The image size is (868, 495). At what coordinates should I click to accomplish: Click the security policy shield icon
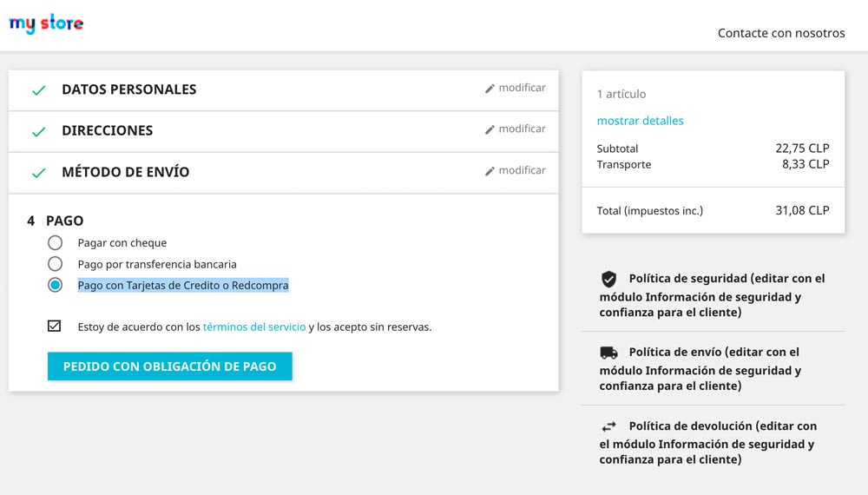coord(609,279)
